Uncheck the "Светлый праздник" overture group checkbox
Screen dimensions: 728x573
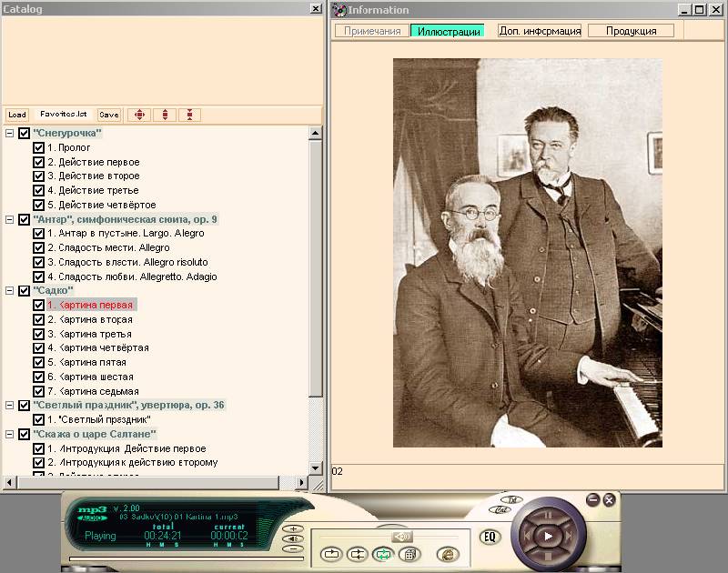[25, 405]
